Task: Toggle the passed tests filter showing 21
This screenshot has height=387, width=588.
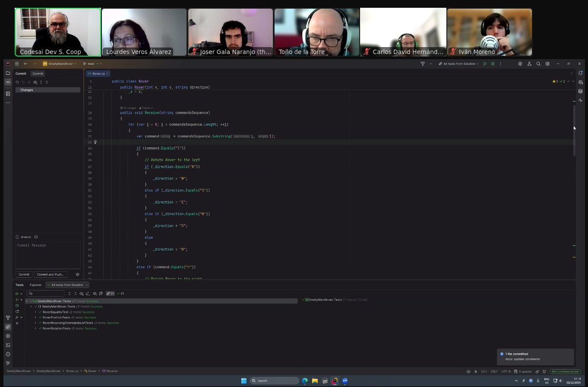Action: click(x=120, y=293)
